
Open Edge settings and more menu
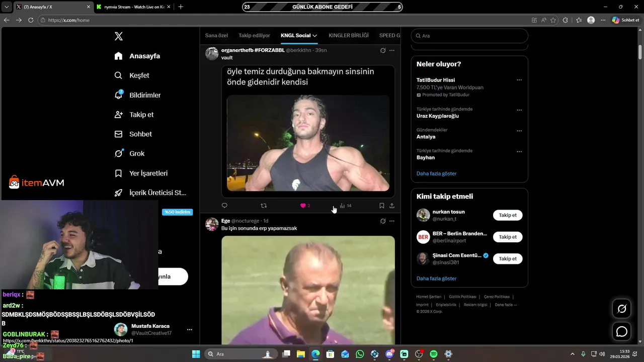[603, 20]
